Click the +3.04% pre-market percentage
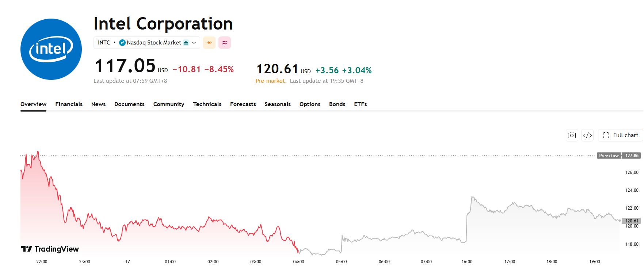Image resolution: width=644 pixels, height=268 pixels. (x=357, y=70)
